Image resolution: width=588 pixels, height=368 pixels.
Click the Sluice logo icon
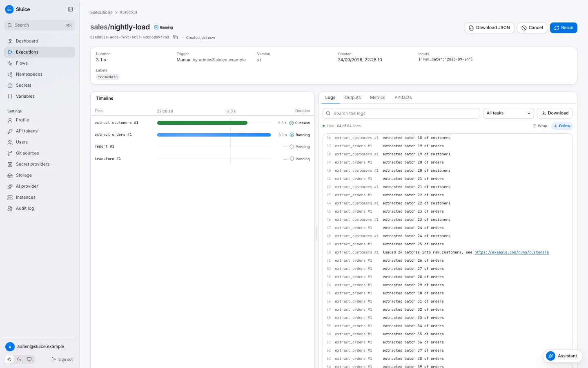point(9,9)
